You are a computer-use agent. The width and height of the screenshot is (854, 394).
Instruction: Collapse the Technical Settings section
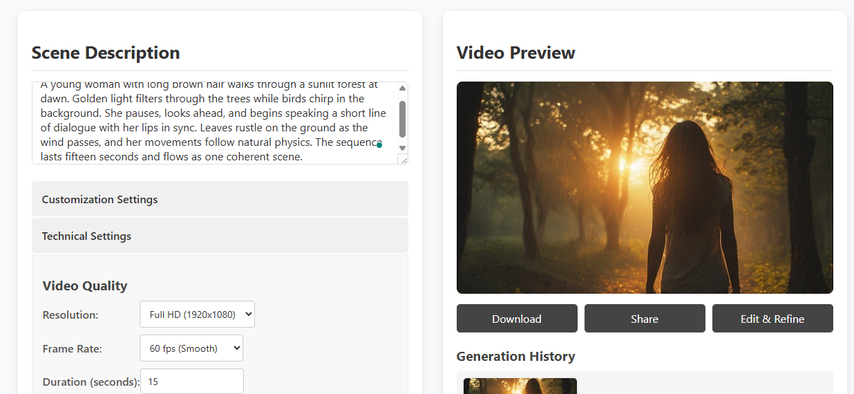(x=219, y=236)
